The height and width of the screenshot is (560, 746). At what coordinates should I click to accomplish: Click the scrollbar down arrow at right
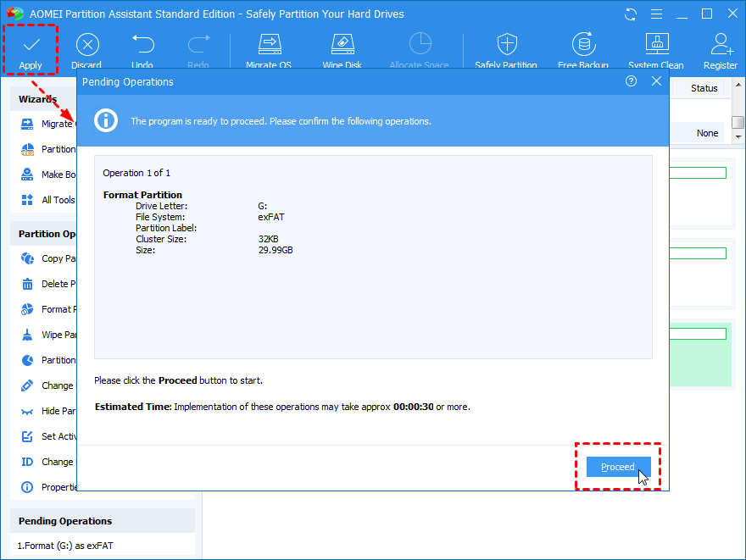point(738,137)
